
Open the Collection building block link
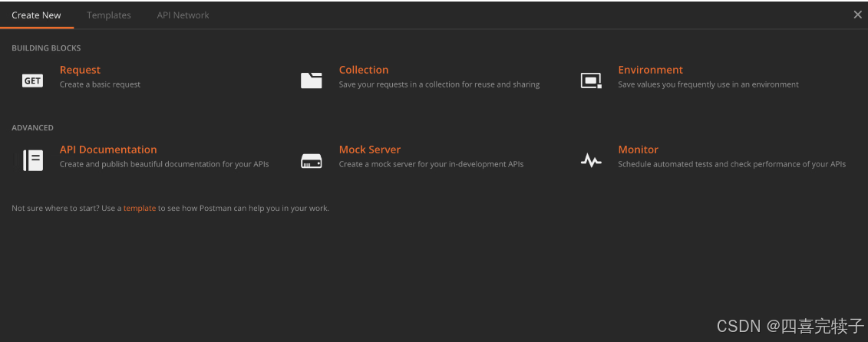[364, 70]
